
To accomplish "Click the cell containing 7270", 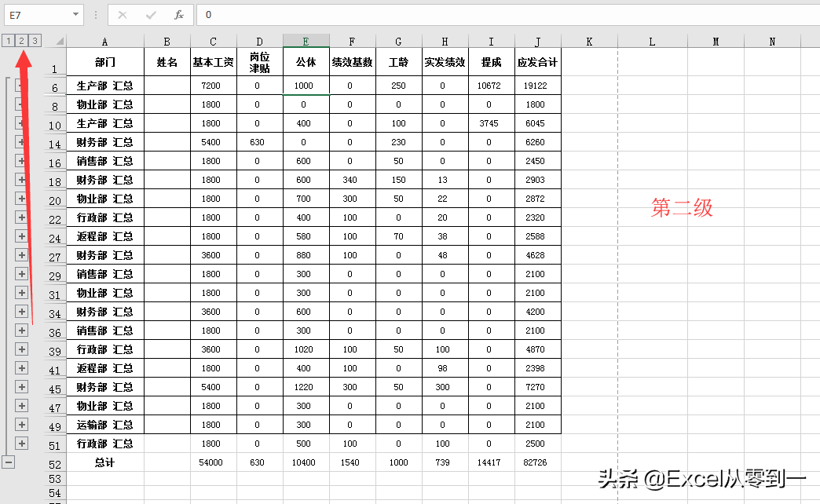I will (x=537, y=387).
